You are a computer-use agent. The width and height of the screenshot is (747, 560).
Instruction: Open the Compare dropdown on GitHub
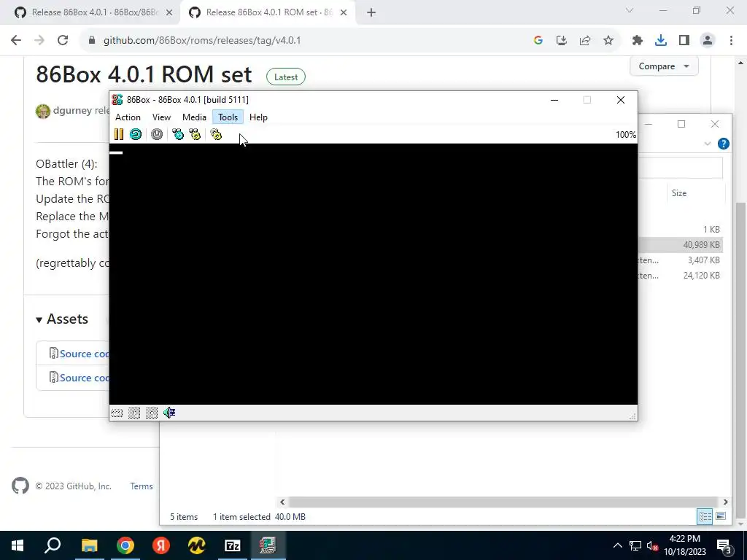point(664,66)
